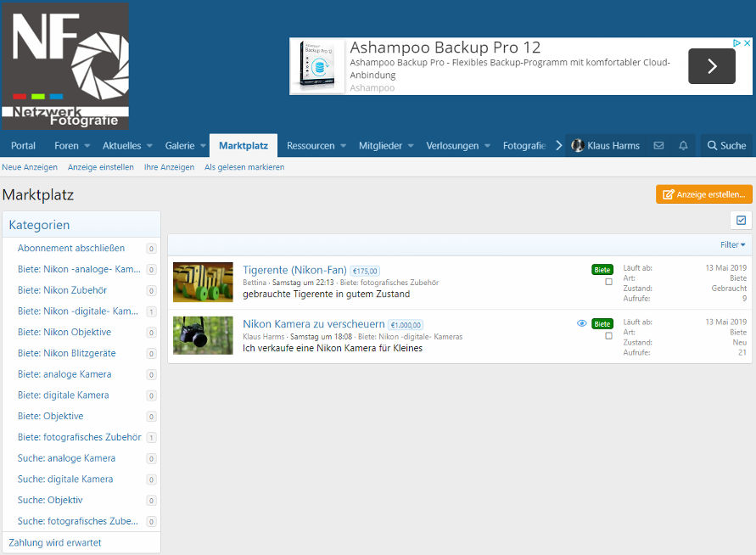Open Nikon Kamera zu verscheuern listing title
The width and height of the screenshot is (756, 555).
pos(314,324)
